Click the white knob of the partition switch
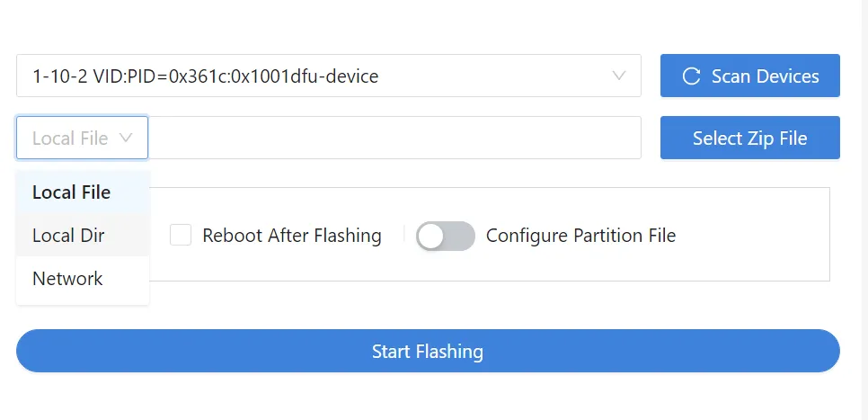868x420 pixels. (430, 236)
